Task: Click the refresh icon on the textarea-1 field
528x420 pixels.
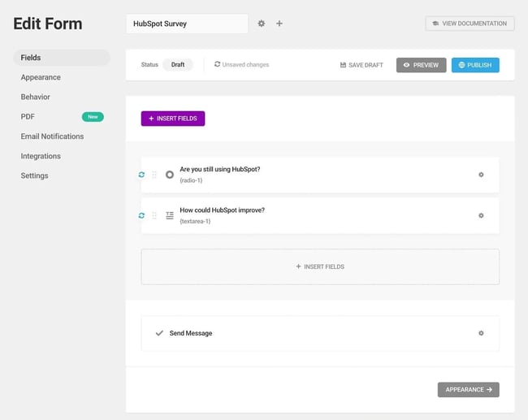Action: click(x=142, y=215)
